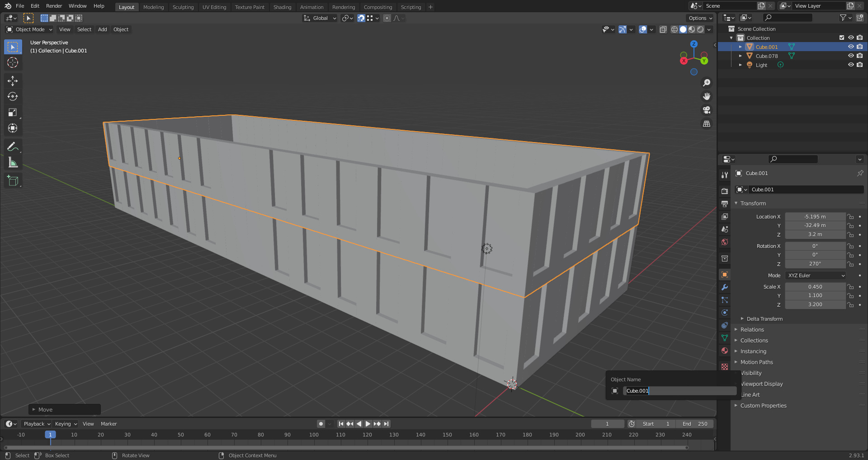The width and height of the screenshot is (868, 460).
Task: Click the Scale X value slider
Action: pos(815,287)
